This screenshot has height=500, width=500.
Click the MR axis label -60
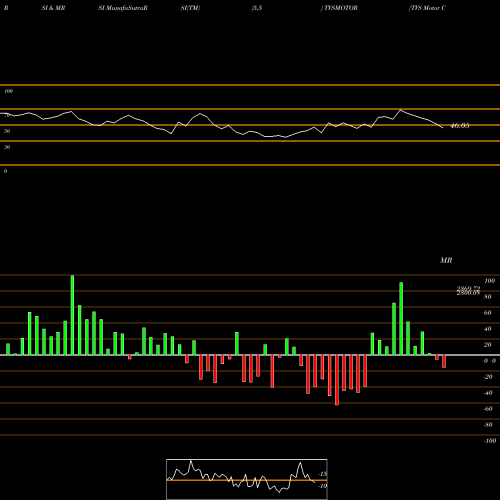pyautogui.click(x=488, y=409)
